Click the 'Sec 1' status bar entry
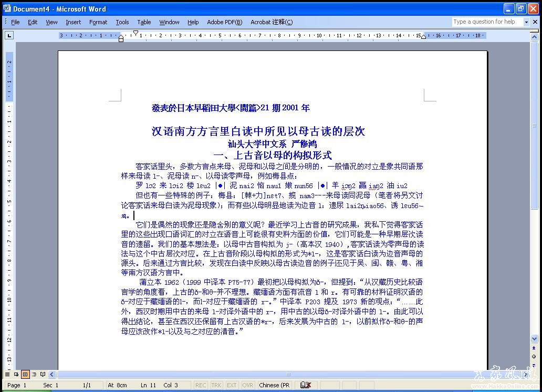Image resolution: width=542 pixels, height=392 pixels. click(x=51, y=385)
